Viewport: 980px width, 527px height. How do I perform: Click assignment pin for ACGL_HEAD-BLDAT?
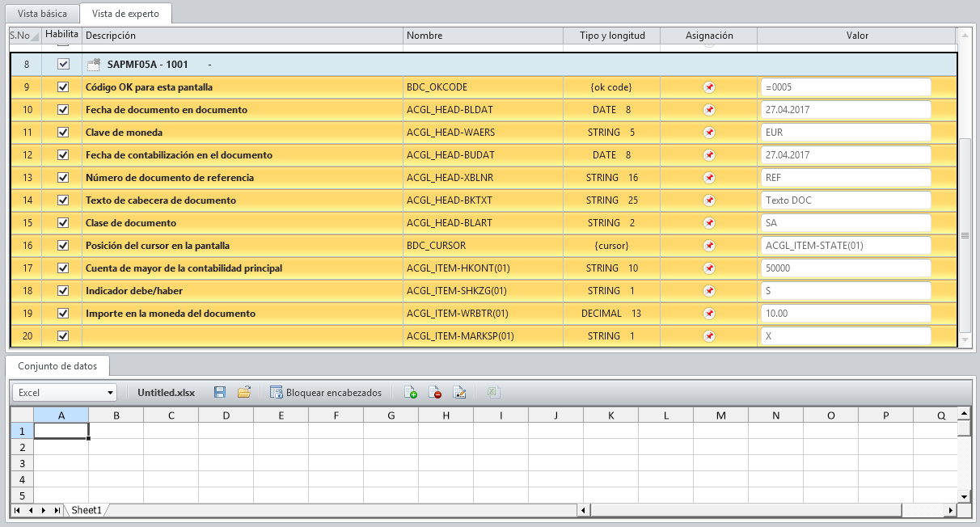[709, 109]
